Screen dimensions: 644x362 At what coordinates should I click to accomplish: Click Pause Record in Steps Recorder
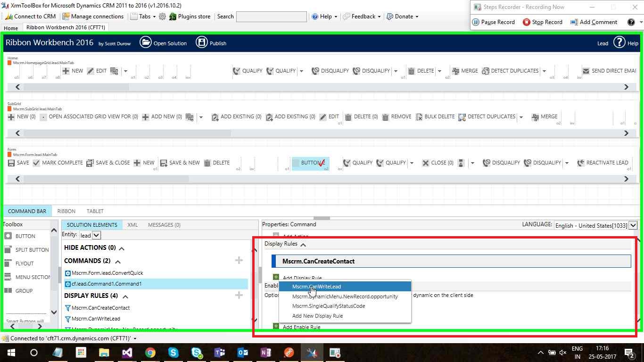pyautogui.click(x=494, y=22)
